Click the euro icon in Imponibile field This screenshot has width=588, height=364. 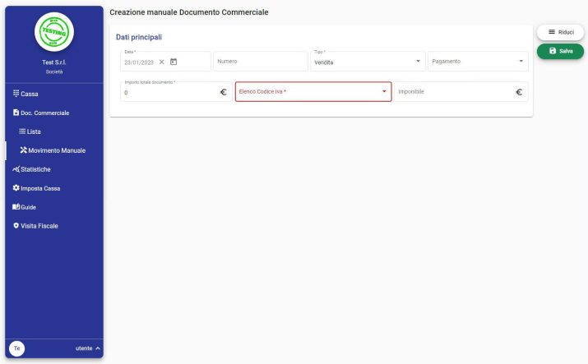519,92
